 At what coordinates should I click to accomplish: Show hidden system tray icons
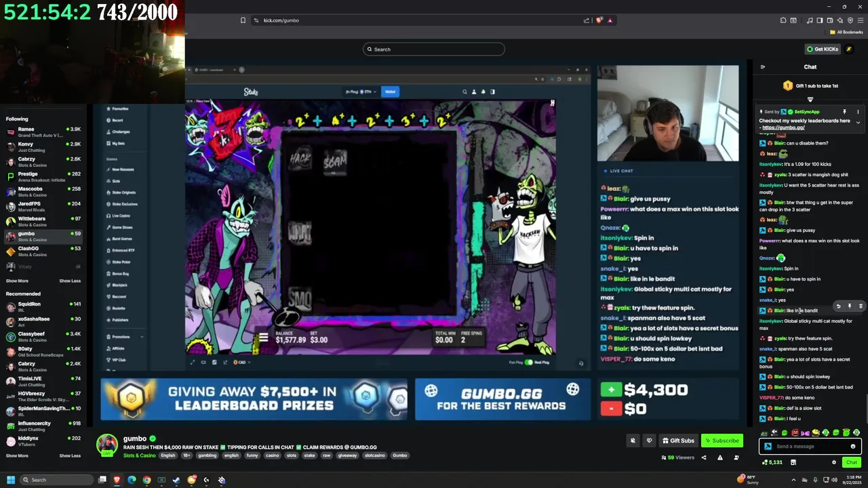point(795,480)
